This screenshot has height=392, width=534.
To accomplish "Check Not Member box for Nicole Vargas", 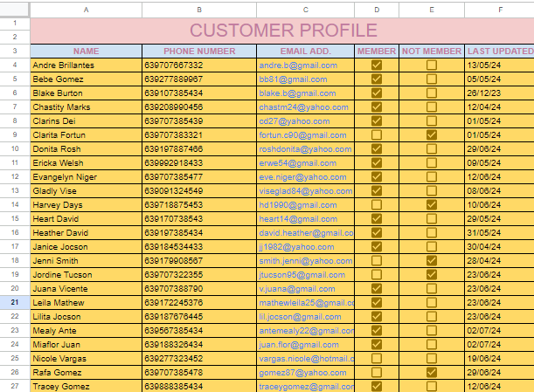I will [432, 358].
